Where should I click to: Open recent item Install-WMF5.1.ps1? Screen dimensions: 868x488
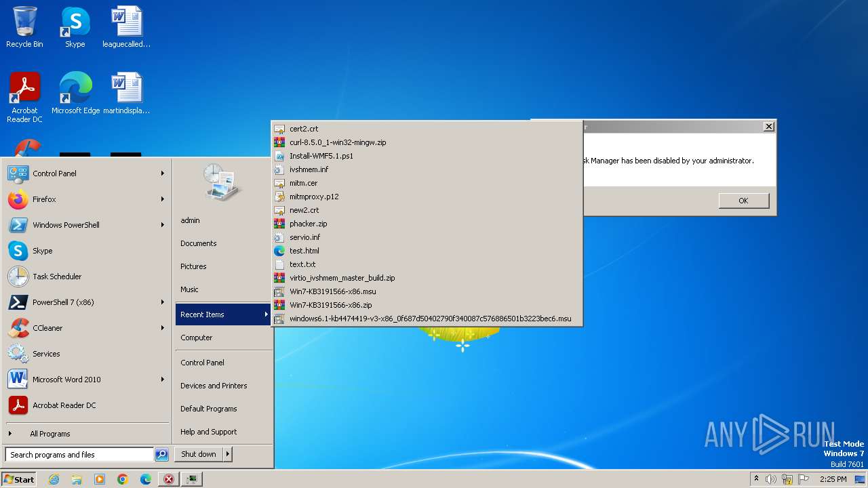(427, 156)
